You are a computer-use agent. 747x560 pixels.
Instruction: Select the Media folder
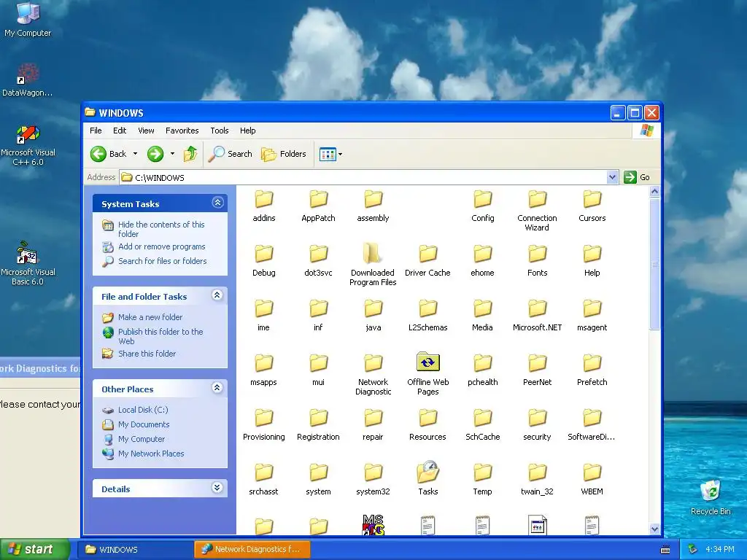(483, 315)
